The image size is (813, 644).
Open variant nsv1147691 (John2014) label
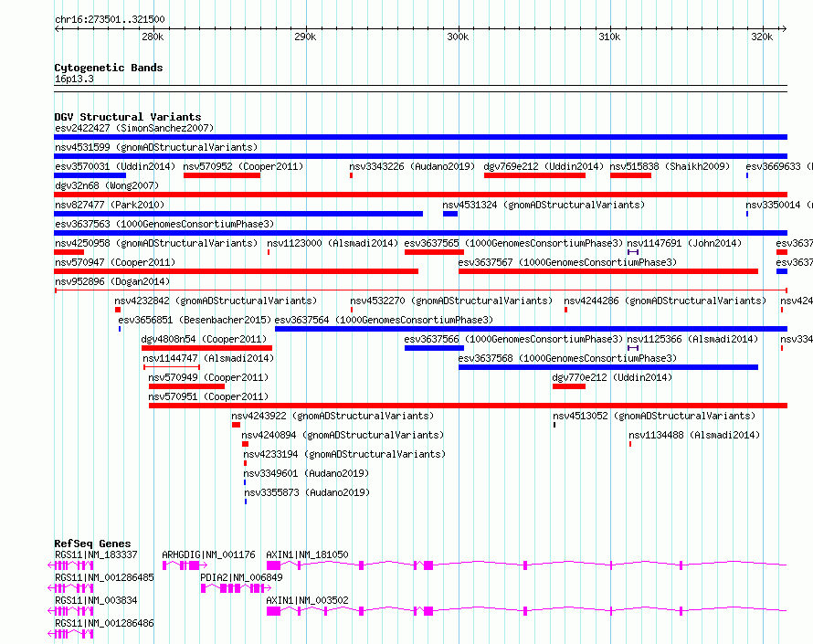[684, 243]
